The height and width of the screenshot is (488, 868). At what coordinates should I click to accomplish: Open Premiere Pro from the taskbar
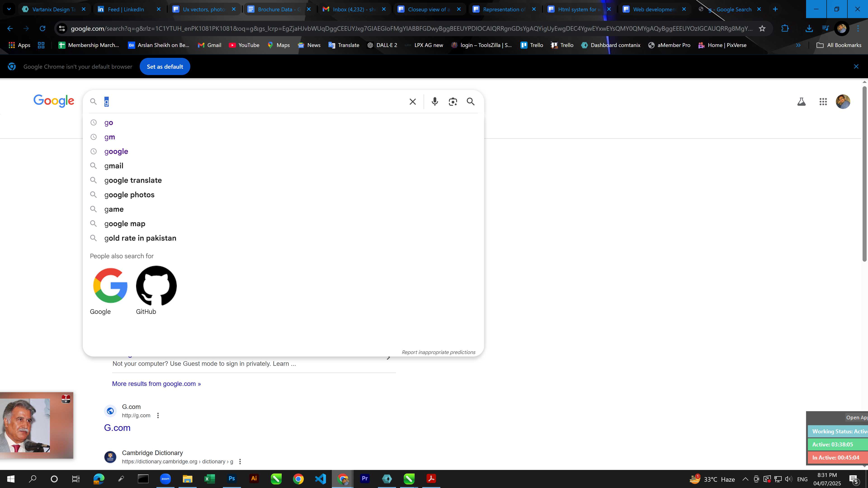click(x=365, y=479)
